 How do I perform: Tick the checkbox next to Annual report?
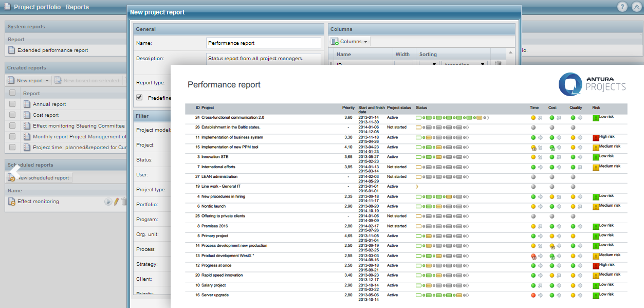tap(12, 104)
